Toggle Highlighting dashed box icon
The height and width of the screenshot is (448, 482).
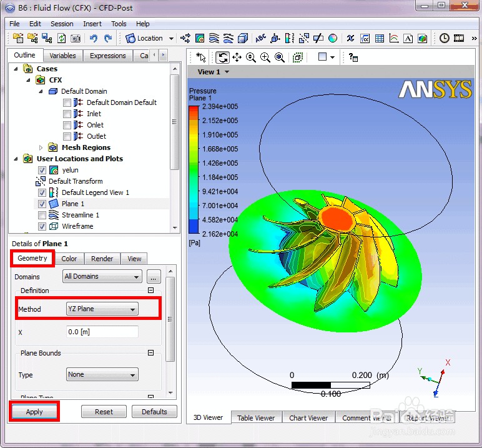click(x=297, y=57)
